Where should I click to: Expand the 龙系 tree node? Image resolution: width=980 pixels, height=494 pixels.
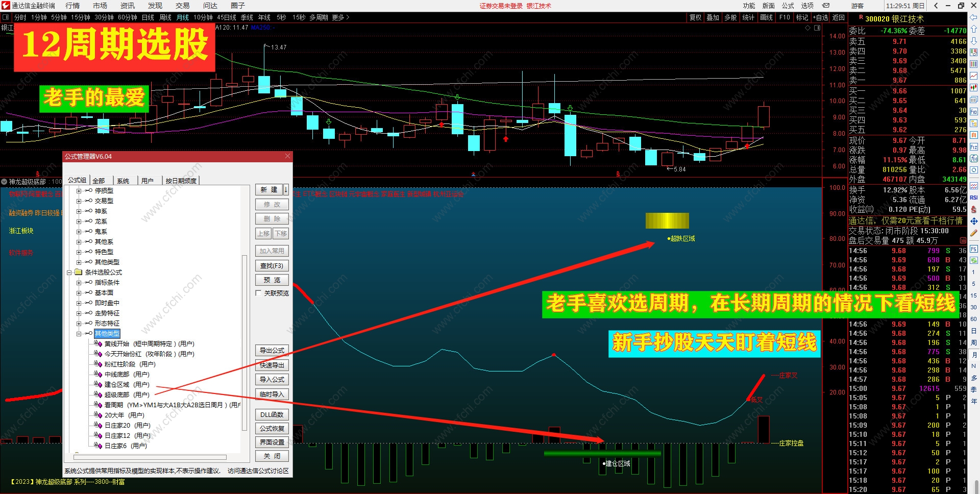[79, 221]
